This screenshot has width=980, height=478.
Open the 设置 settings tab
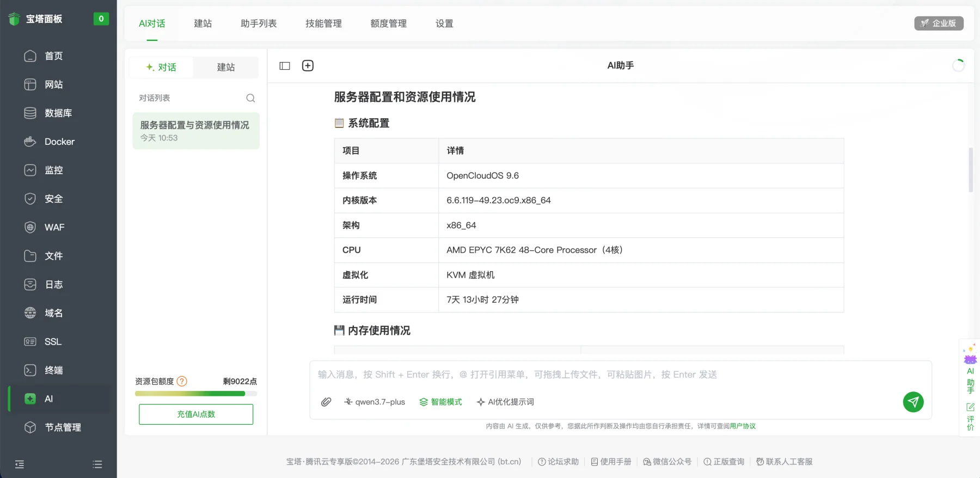[444, 23]
